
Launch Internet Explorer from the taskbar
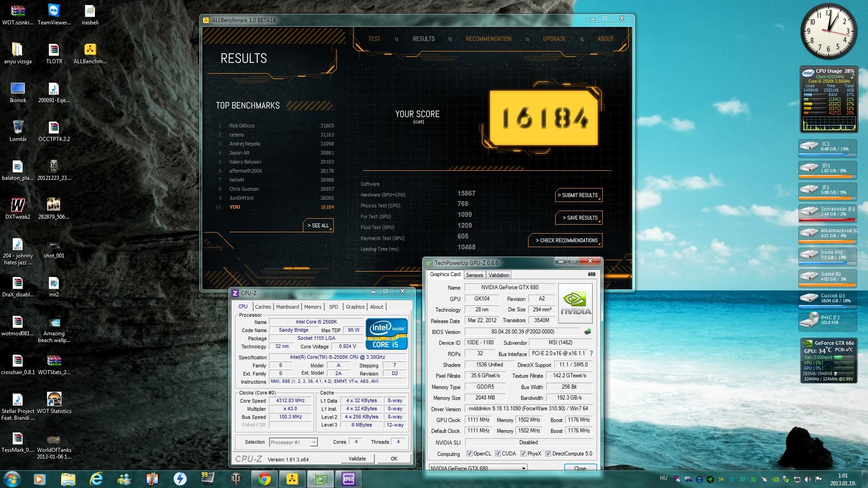coord(96,479)
